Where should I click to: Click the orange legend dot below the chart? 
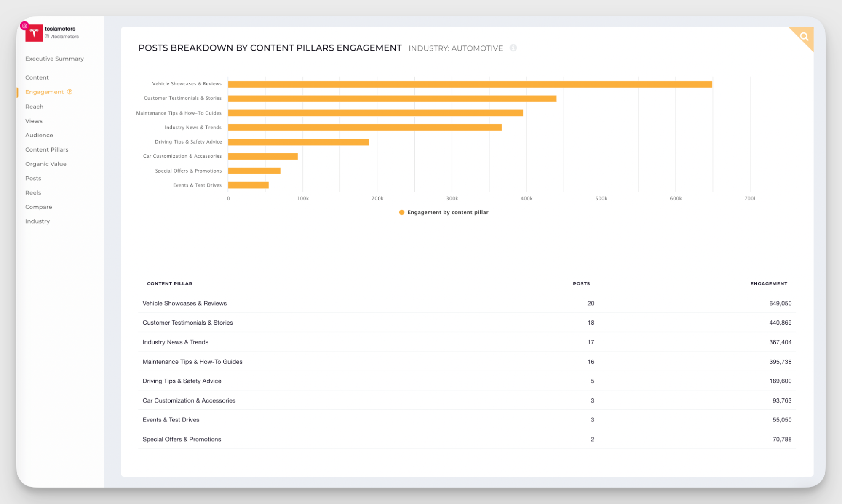401,212
